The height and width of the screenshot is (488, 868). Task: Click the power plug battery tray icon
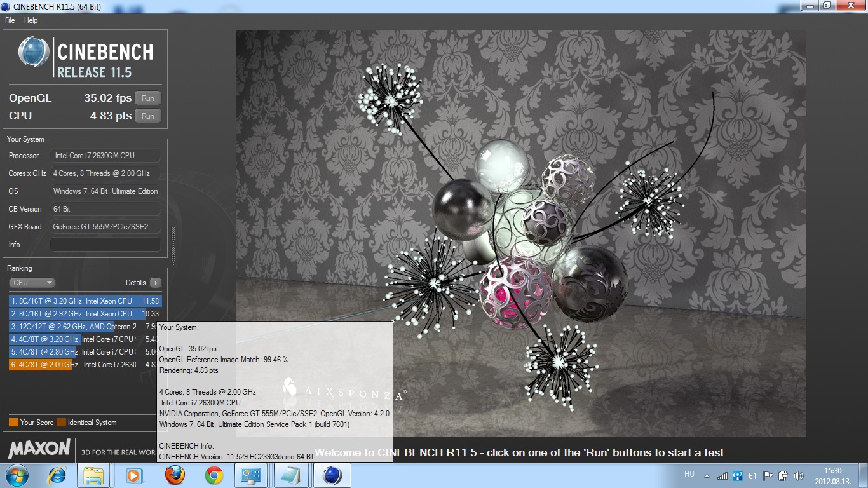(x=783, y=476)
